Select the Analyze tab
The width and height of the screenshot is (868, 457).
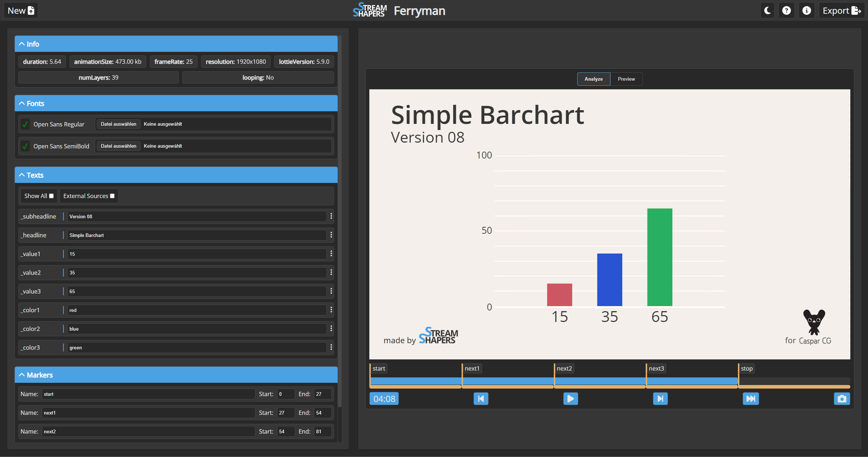click(593, 79)
